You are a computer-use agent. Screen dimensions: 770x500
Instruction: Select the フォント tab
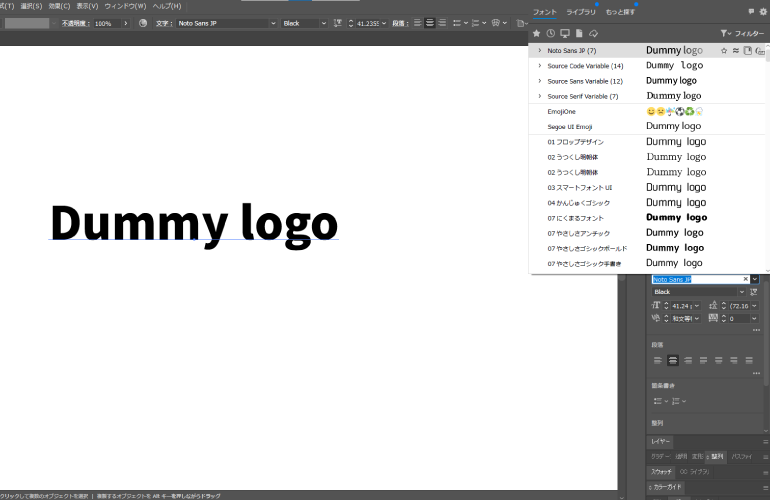(x=545, y=12)
